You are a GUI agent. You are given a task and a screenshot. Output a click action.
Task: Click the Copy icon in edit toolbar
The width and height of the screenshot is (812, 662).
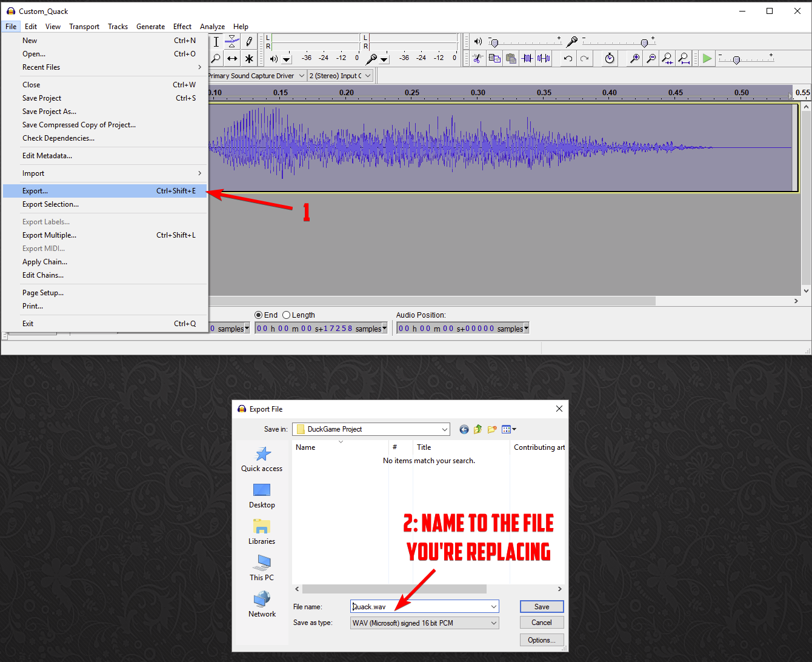(494, 59)
